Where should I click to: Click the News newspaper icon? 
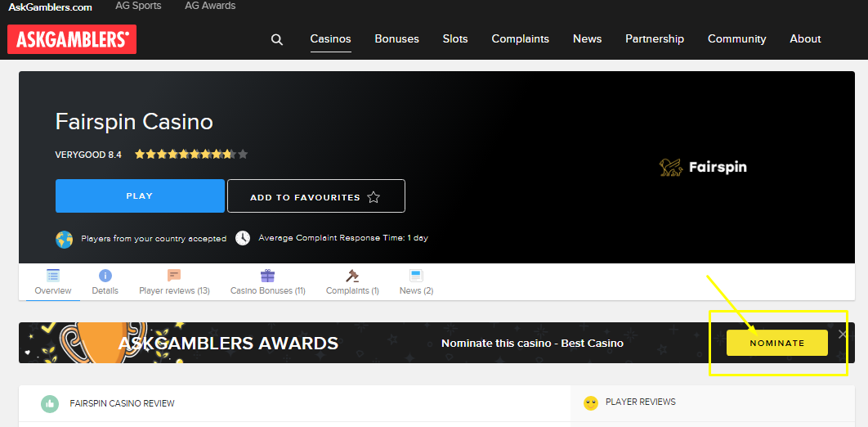tap(416, 275)
